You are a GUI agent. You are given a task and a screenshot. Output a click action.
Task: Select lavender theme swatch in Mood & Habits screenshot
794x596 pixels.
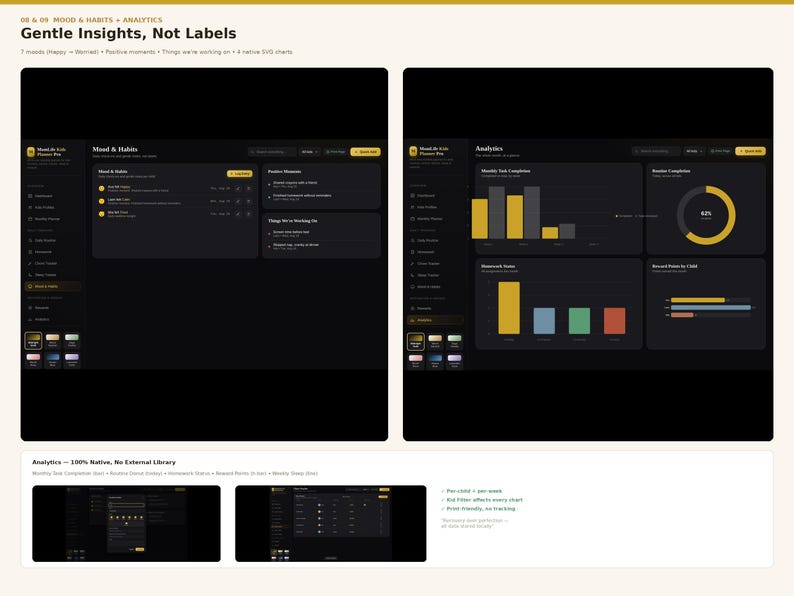coord(72,360)
